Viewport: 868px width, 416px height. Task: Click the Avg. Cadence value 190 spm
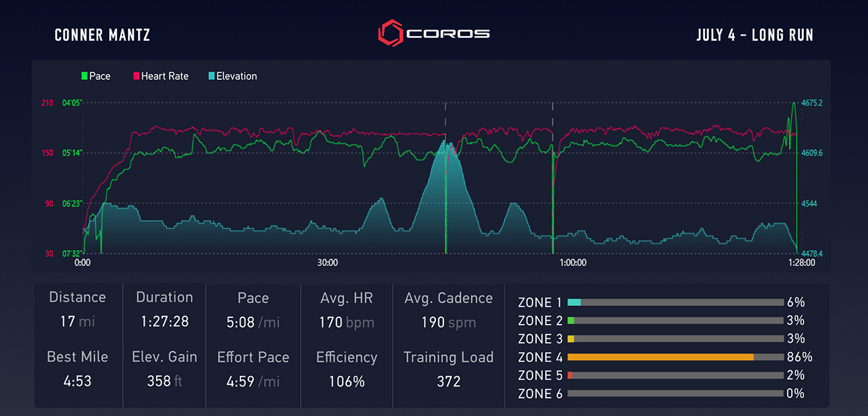pyautogui.click(x=449, y=322)
